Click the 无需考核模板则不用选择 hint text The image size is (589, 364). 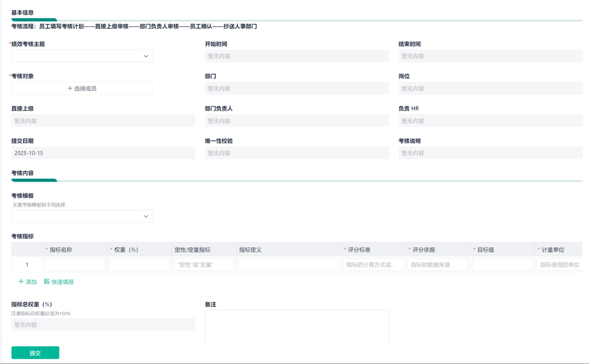click(x=39, y=205)
